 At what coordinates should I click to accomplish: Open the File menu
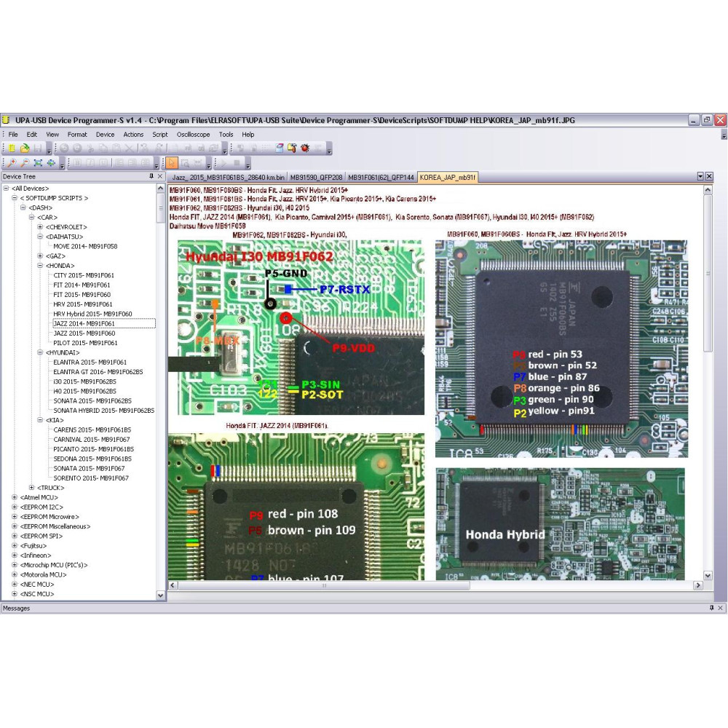tap(13, 134)
